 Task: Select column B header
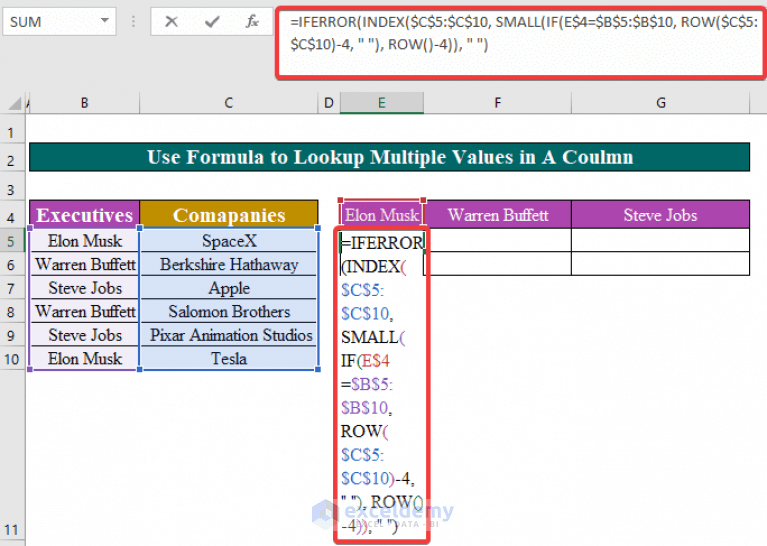pyautogui.click(x=84, y=103)
